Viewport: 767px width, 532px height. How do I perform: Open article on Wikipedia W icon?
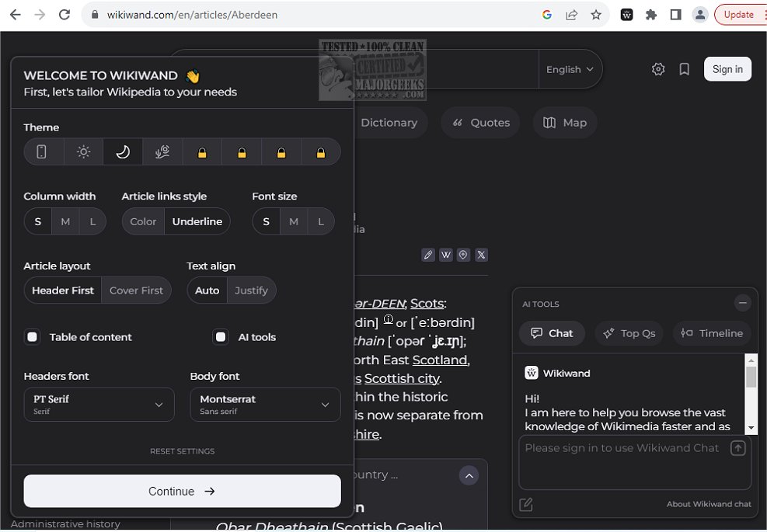coord(445,255)
